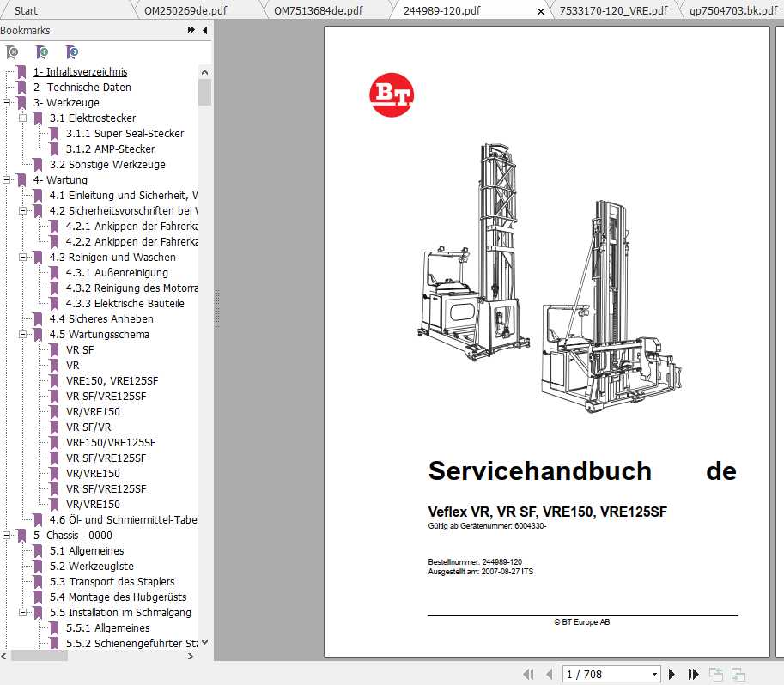Viewport: 784px width, 685px height.
Task: Click the delete bookmark icon
Action: [12, 52]
